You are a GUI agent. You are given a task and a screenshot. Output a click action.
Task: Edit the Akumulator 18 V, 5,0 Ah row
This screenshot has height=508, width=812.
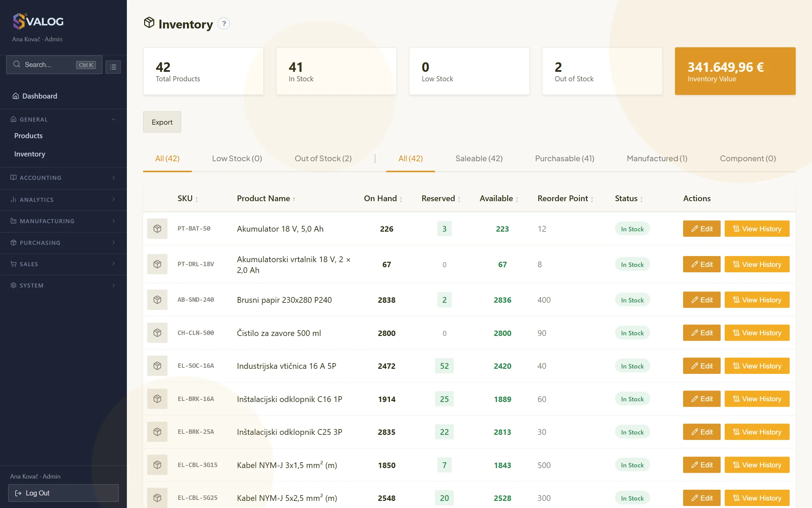point(702,229)
